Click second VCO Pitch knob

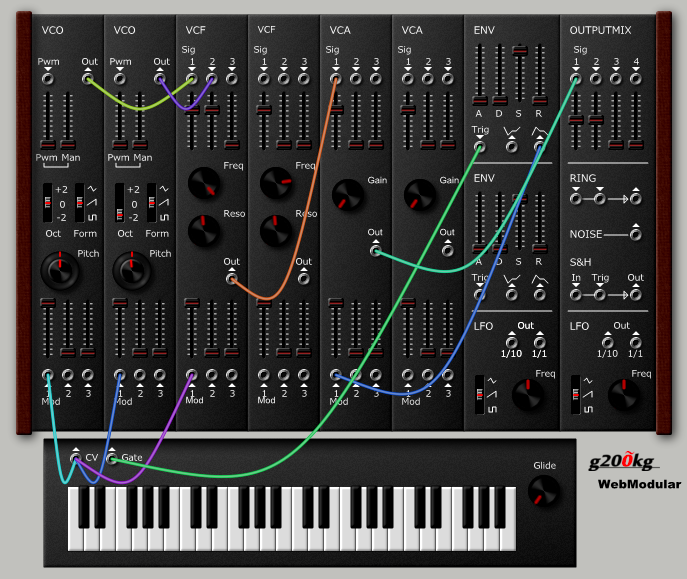pyautogui.click(x=132, y=270)
